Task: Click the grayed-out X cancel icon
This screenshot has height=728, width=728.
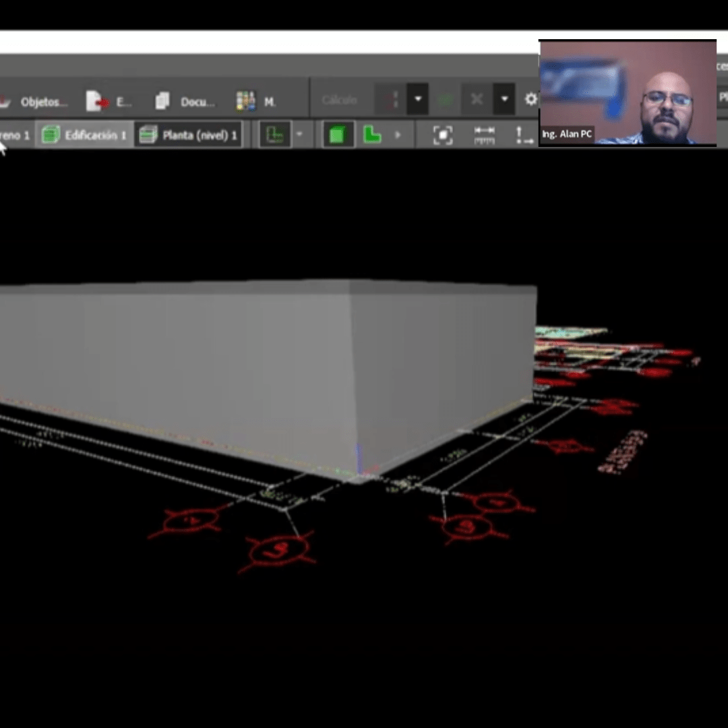Action: click(477, 100)
